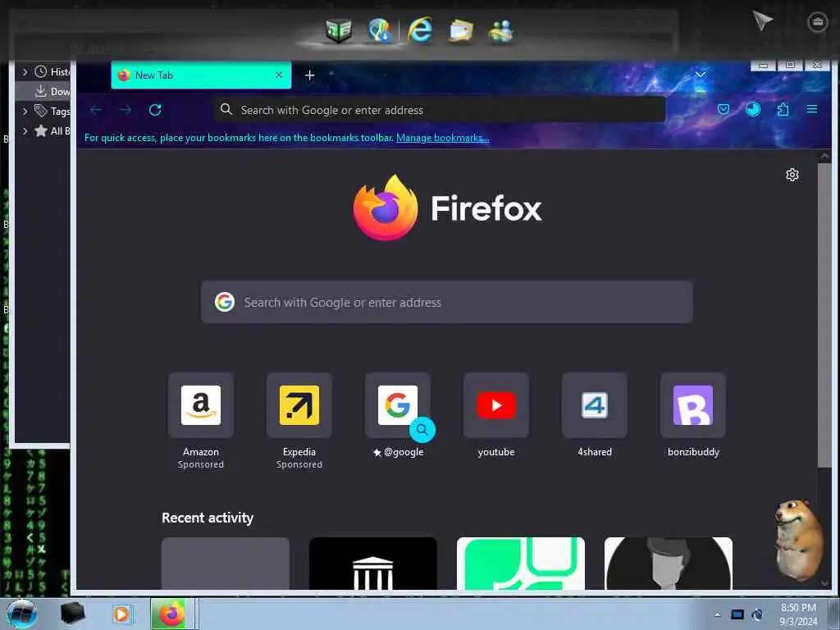Image resolution: width=840 pixels, height=630 pixels.
Task: Focus the address bar search field
Action: click(440, 110)
